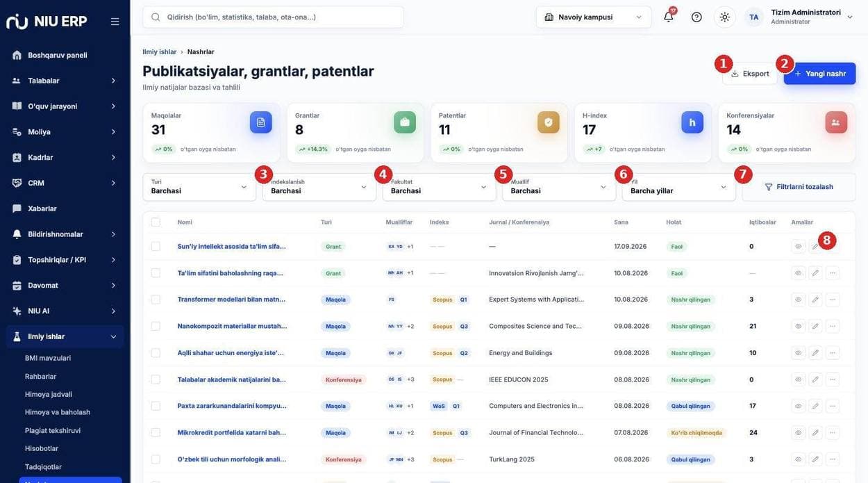Expand the Talabalar sidebar section
Viewport: 868px width, 483px height.
(65, 81)
